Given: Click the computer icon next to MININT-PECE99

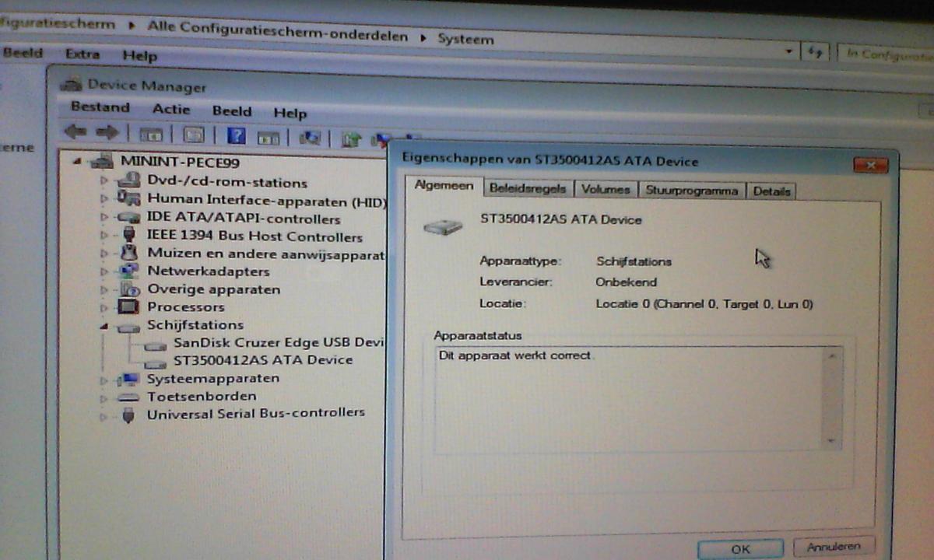Looking at the screenshot, I should pyautogui.click(x=102, y=162).
